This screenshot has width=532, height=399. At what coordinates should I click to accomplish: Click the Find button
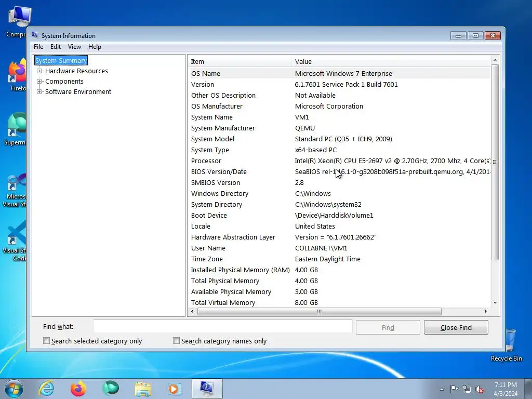click(388, 327)
